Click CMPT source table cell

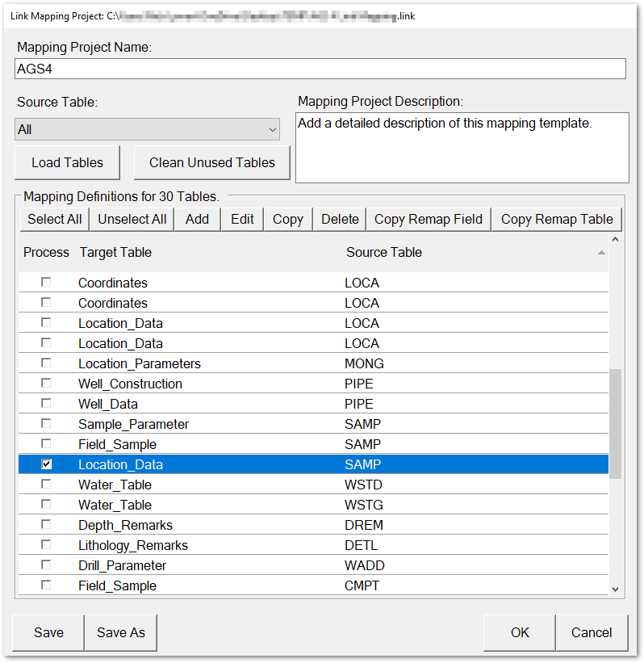pyautogui.click(x=362, y=586)
